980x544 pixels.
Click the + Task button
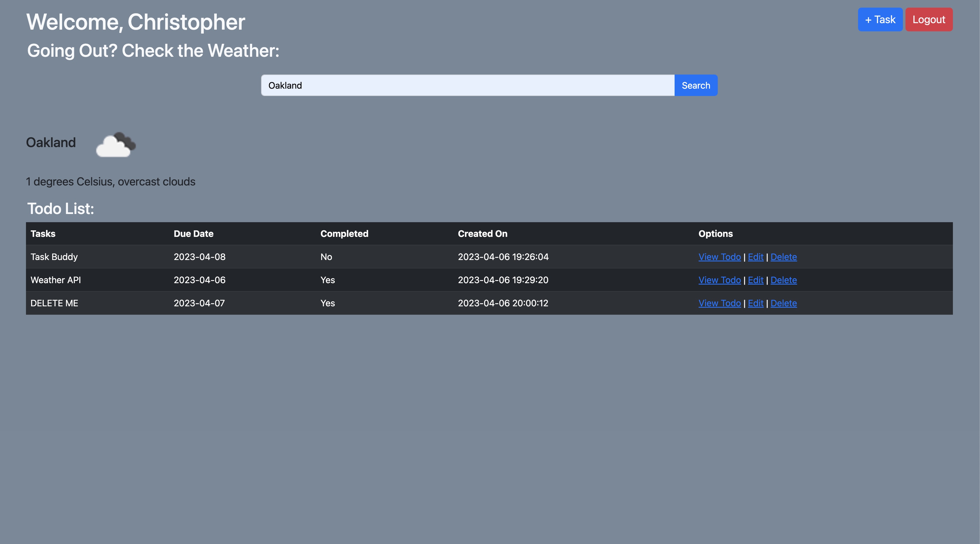click(880, 19)
